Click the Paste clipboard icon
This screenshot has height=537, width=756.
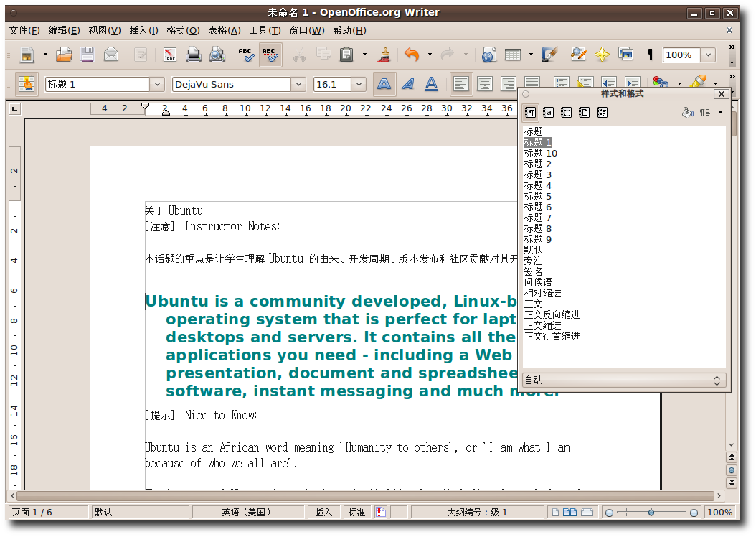pos(346,55)
